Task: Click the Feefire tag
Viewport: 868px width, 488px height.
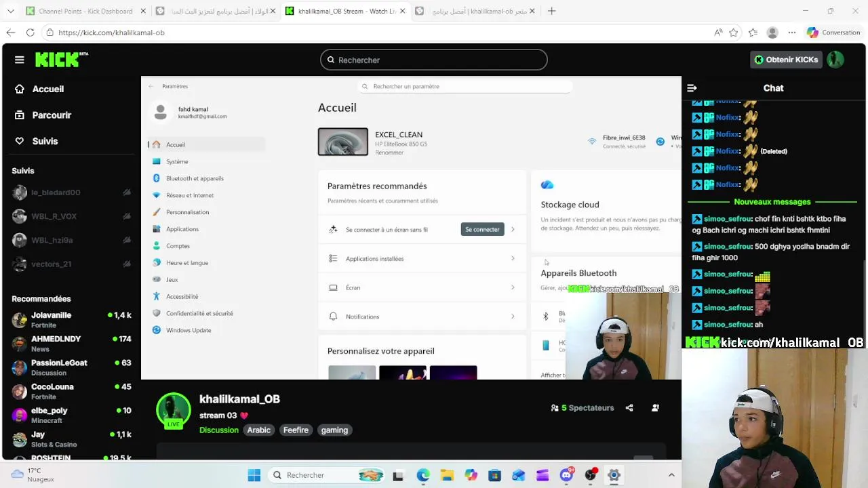Action: (x=296, y=430)
